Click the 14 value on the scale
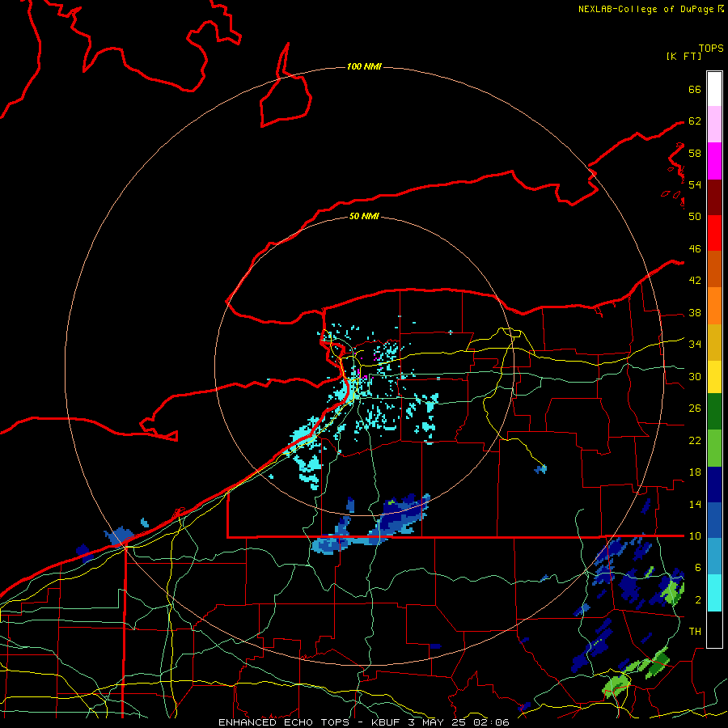Image resolution: width=728 pixels, height=728 pixels. pos(695,504)
